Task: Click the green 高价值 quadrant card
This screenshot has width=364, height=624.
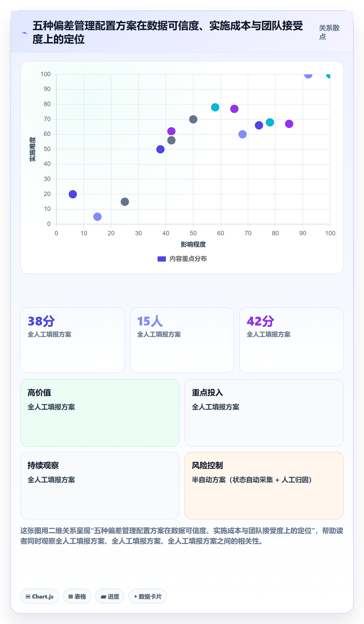Action: [100, 413]
